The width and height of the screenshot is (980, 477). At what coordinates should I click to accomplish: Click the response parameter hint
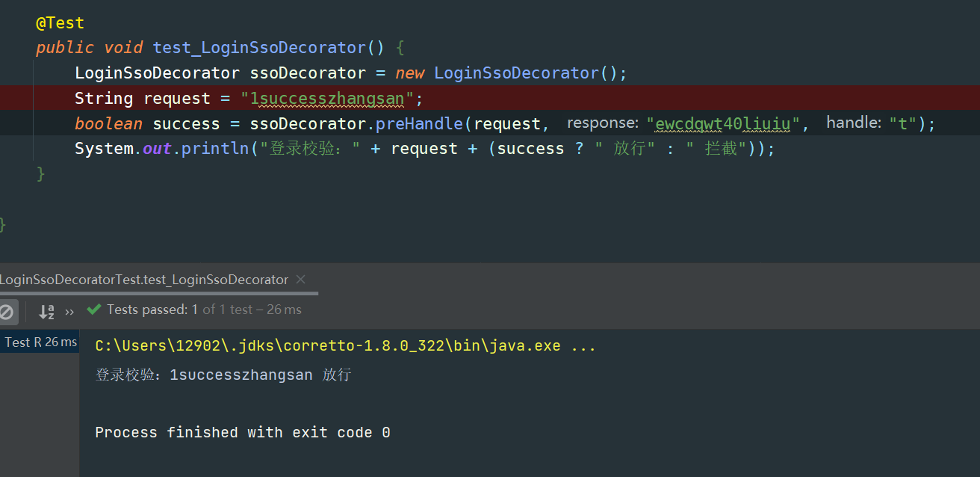602,123
